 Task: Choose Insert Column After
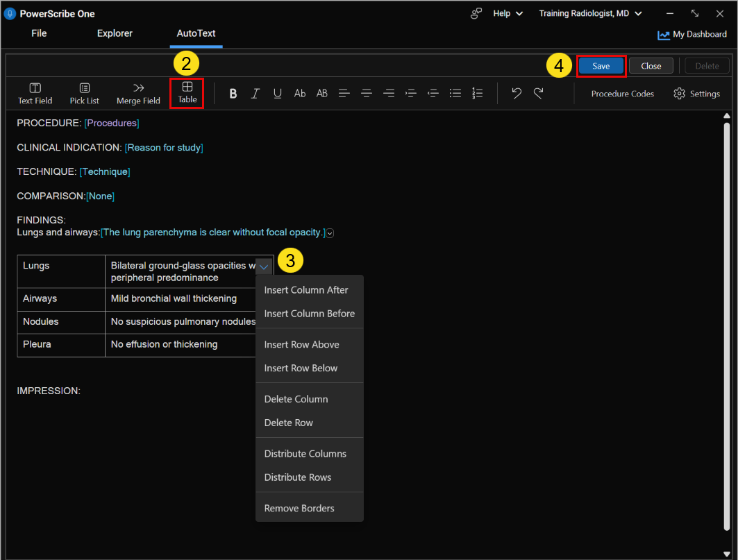click(309, 290)
